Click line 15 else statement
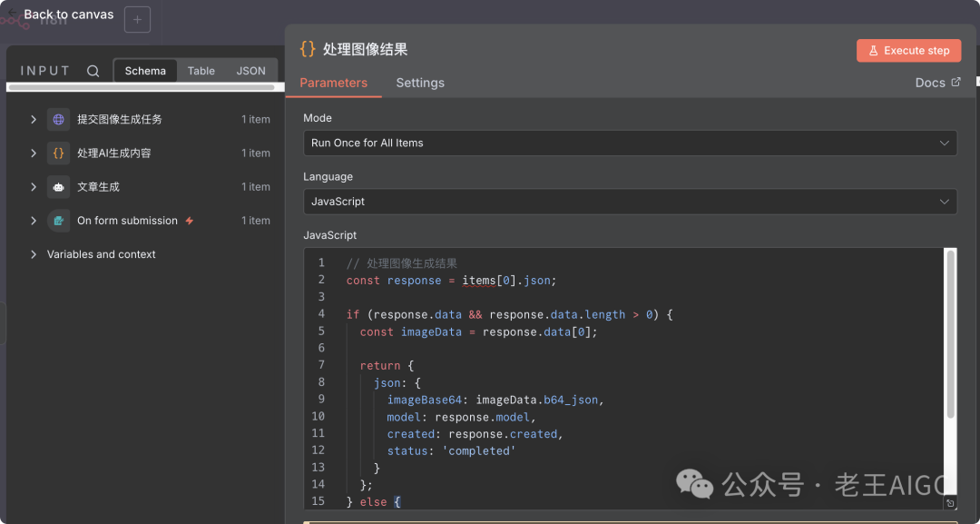 [x=373, y=501]
